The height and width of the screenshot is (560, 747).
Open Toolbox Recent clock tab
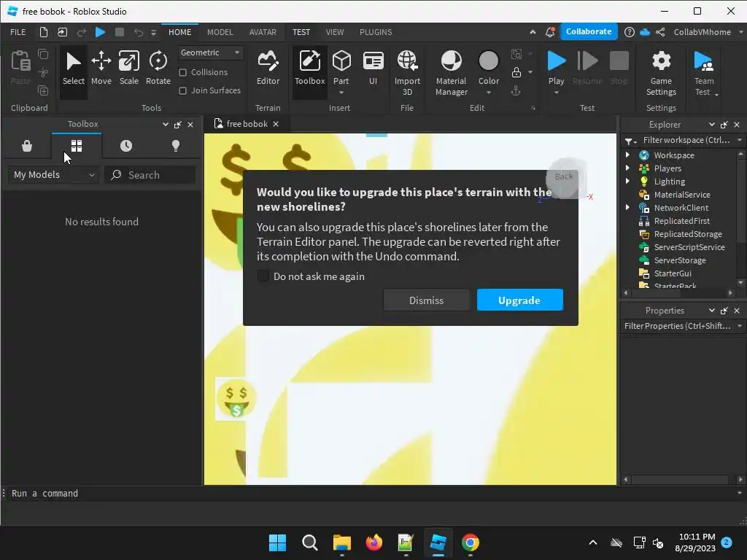[x=126, y=146]
